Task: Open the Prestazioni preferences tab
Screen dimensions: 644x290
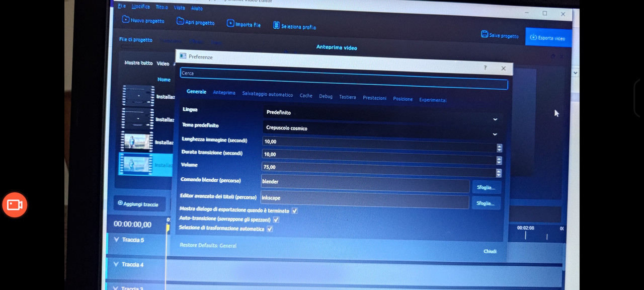Action: click(x=375, y=98)
